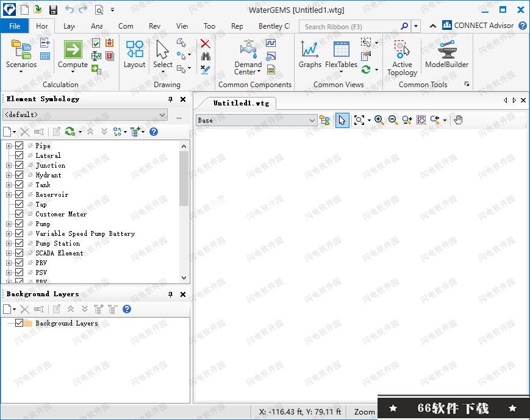Image resolution: width=530 pixels, height=420 pixels.
Task: Click the Zoom Out magnifier icon
Action: (x=393, y=120)
